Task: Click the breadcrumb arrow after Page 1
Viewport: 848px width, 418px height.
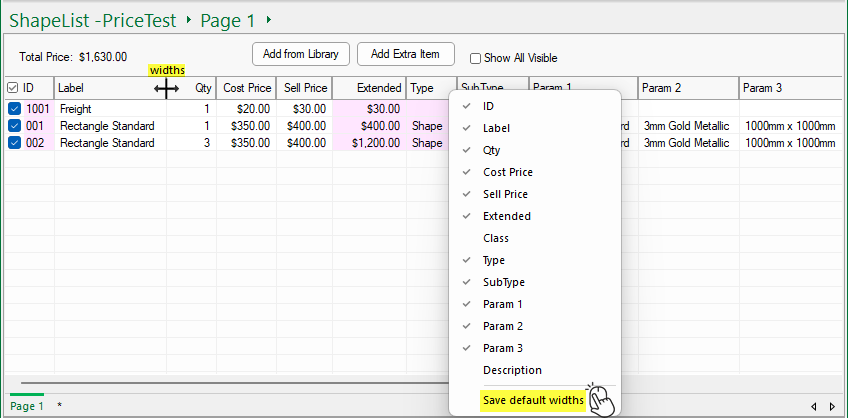Action: pyautogui.click(x=268, y=20)
